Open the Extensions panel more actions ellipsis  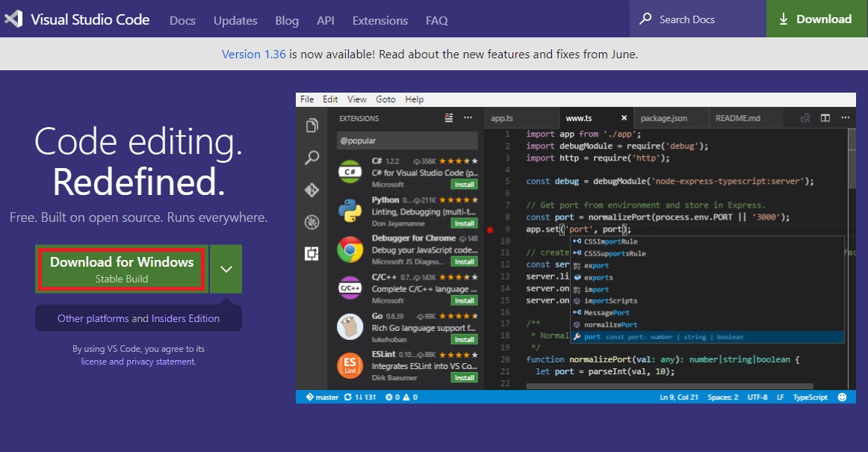pos(468,117)
